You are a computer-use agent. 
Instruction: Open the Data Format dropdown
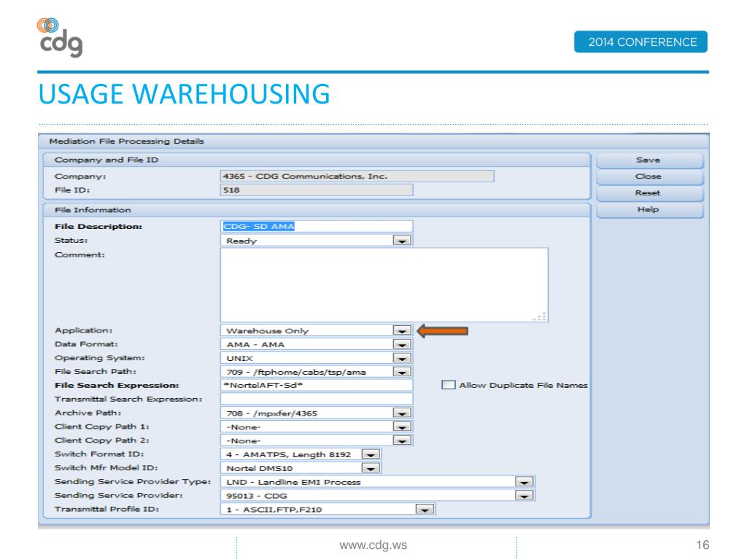click(x=402, y=344)
